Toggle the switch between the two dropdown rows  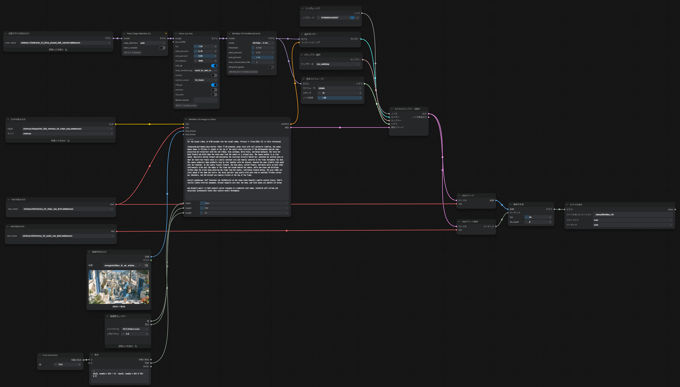(214, 75)
